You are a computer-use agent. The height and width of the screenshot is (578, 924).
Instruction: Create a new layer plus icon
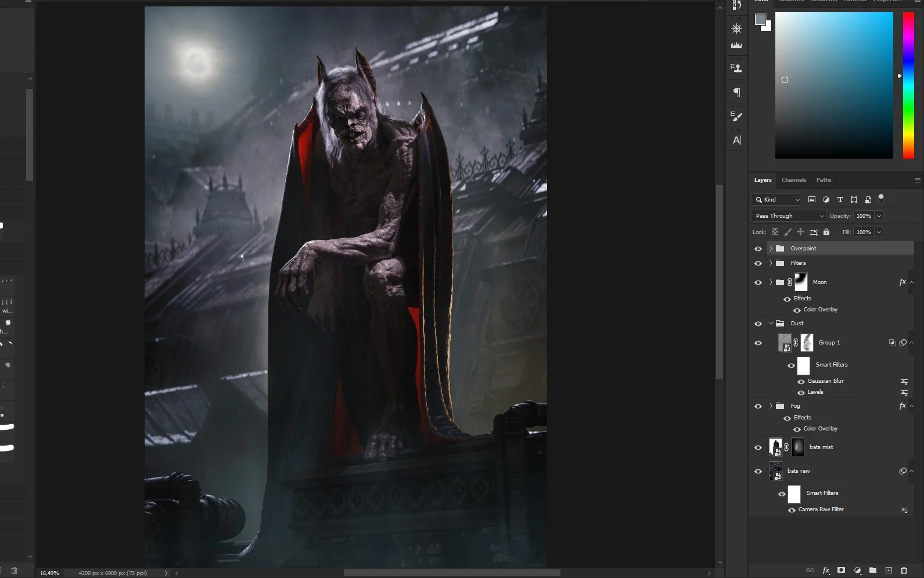(889, 570)
